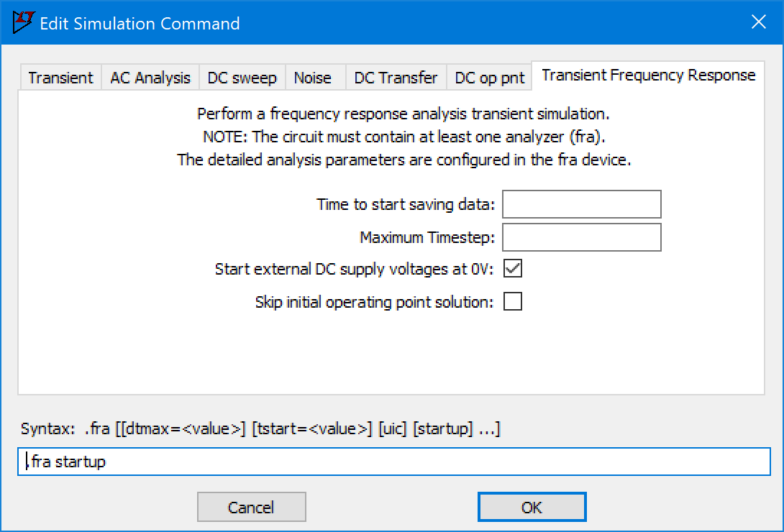
Task: Open the AC Analysis tab
Action: click(x=150, y=78)
